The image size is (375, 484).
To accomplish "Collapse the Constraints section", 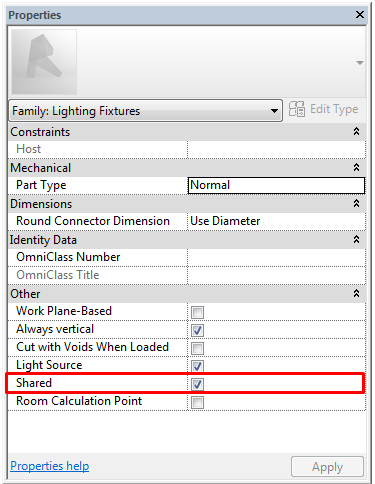I will pyautogui.click(x=356, y=131).
